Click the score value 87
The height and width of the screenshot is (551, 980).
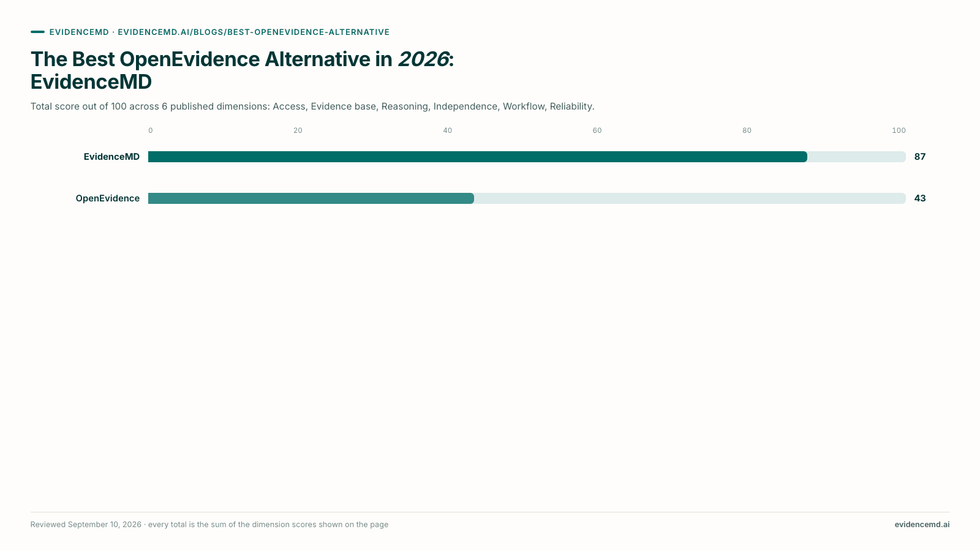pyautogui.click(x=920, y=157)
